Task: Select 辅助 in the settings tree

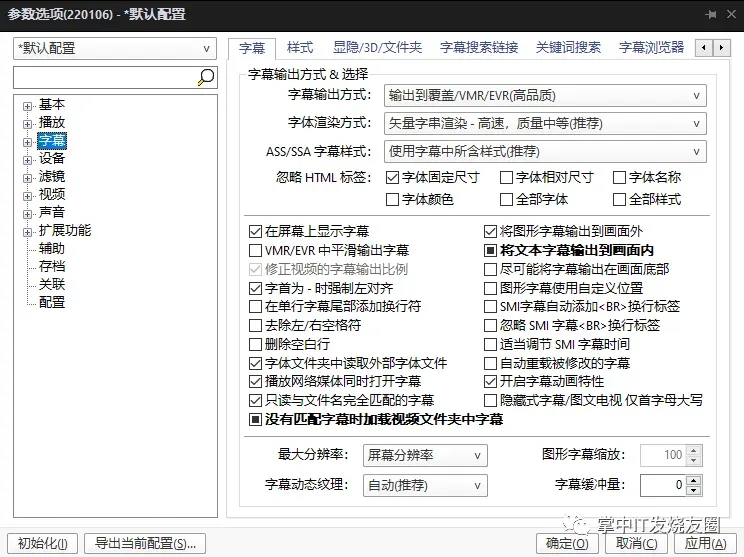Action: (52, 249)
